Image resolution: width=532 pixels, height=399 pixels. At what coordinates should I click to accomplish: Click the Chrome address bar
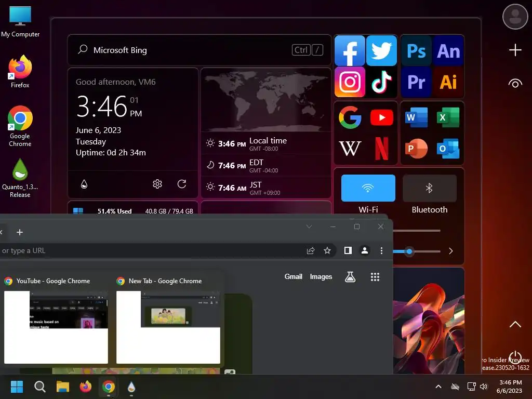[151, 250]
